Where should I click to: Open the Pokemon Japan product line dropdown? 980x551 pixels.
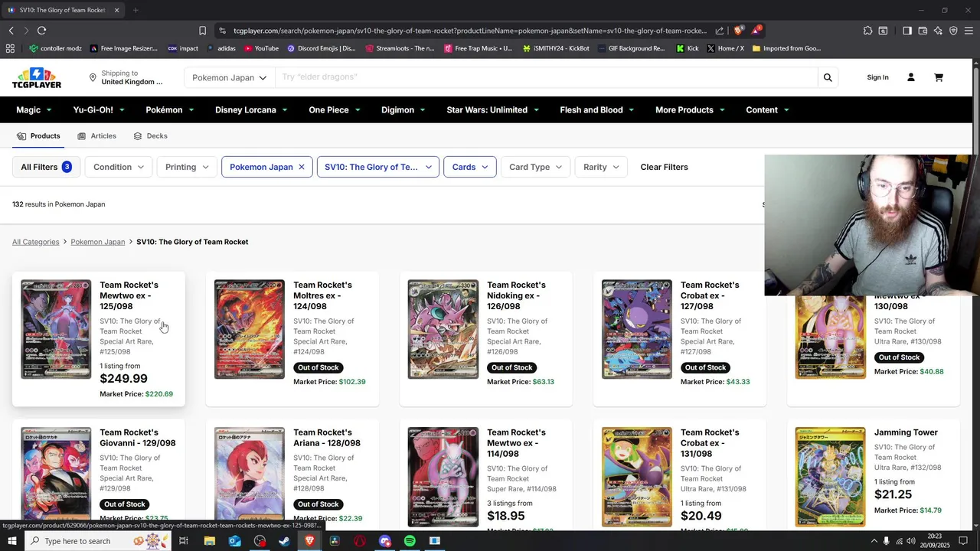click(x=229, y=77)
